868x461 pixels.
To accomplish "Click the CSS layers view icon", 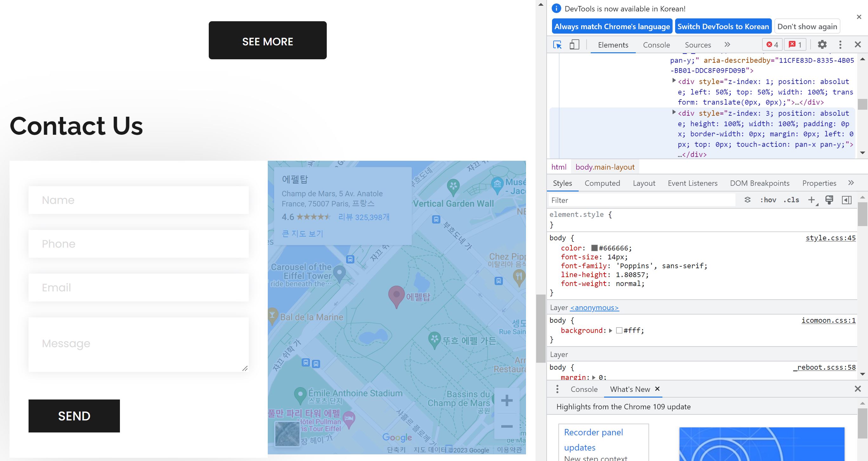I will pos(747,200).
